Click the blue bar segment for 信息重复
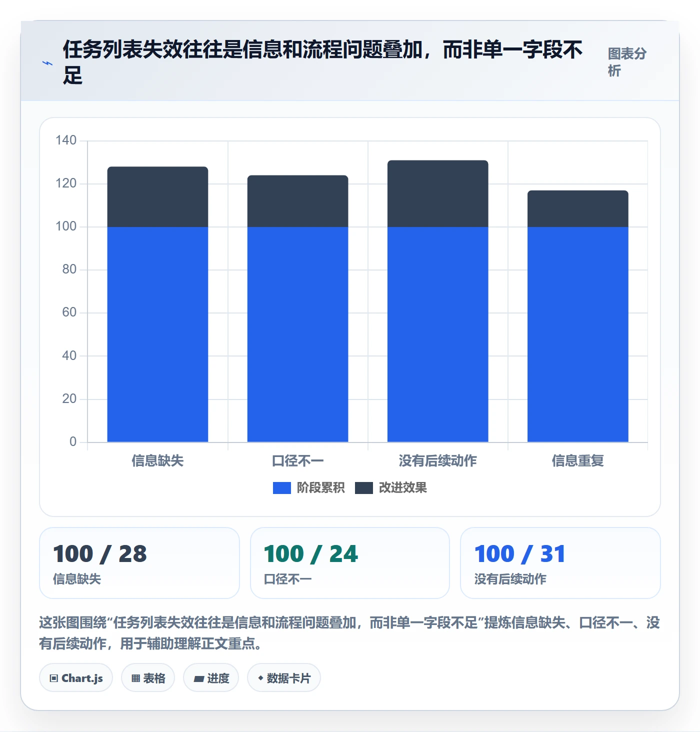The width and height of the screenshot is (700, 732). click(x=578, y=334)
